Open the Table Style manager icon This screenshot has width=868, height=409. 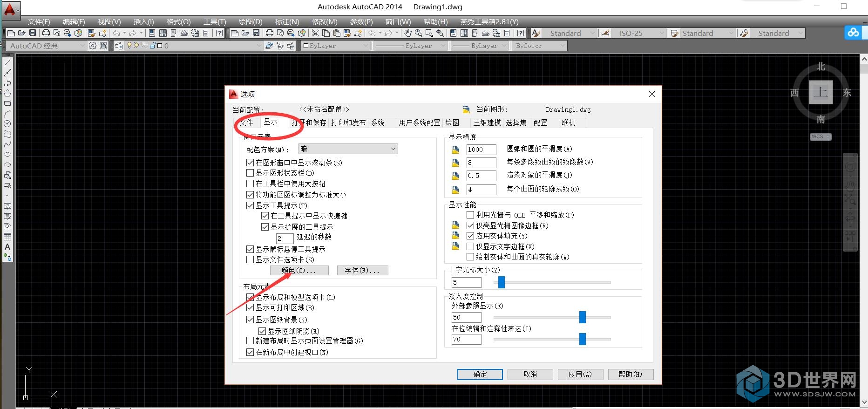click(x=674, y=33)
